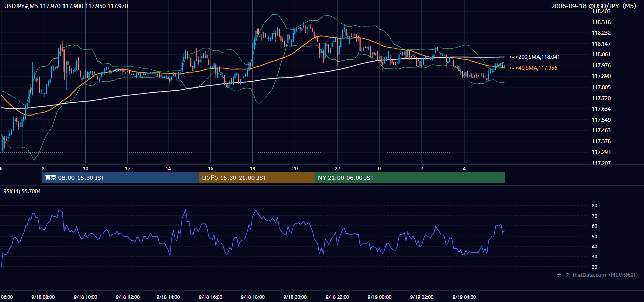Click the RSI(14) 55.7004 indicator label
Screen dimensions: 644x302
[x=22, y=191]
